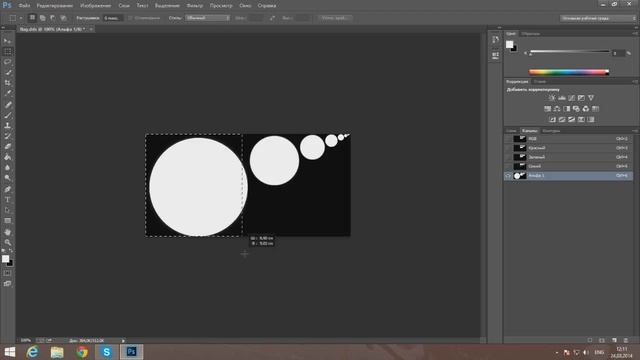Open the Style dropdown in options bar
The width and height of the screenshot is (640, 360).
click(x=207, y=18)
